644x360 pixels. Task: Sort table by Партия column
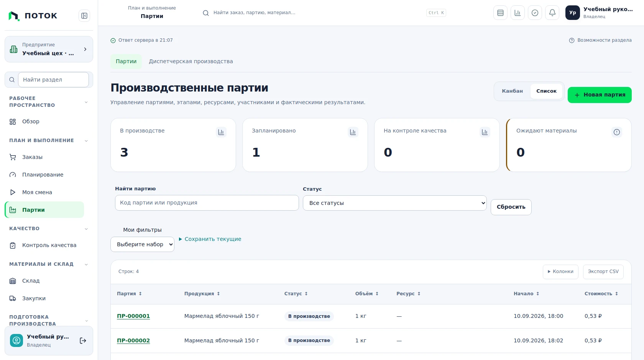click(x=130, y=294)
